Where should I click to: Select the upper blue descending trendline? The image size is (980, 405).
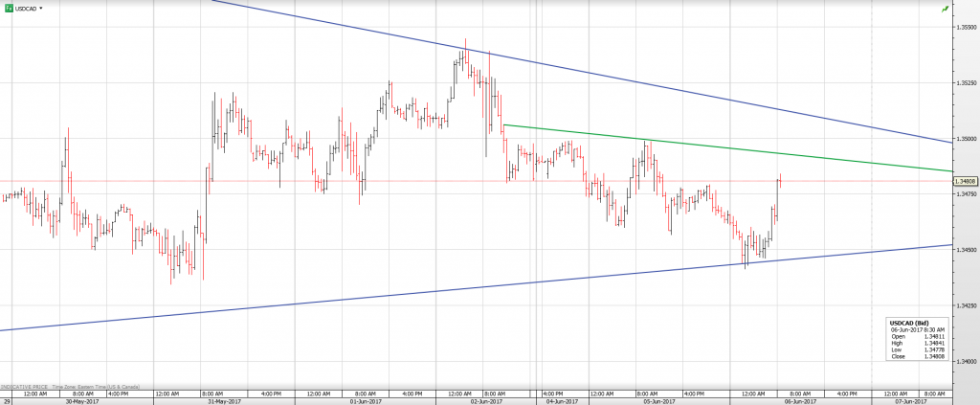click(x=670, y=85)
